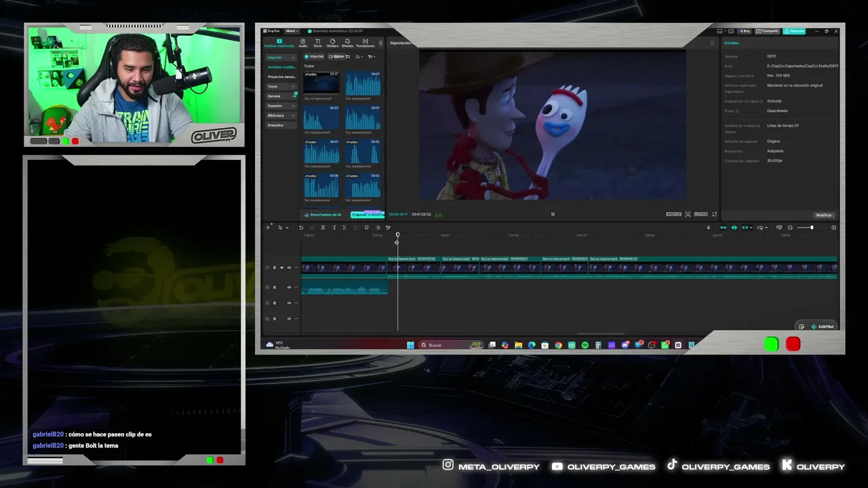The height and width of the screenshot is (488, 868).
Task: Click the Pro upgrade button
Action: 745,31
